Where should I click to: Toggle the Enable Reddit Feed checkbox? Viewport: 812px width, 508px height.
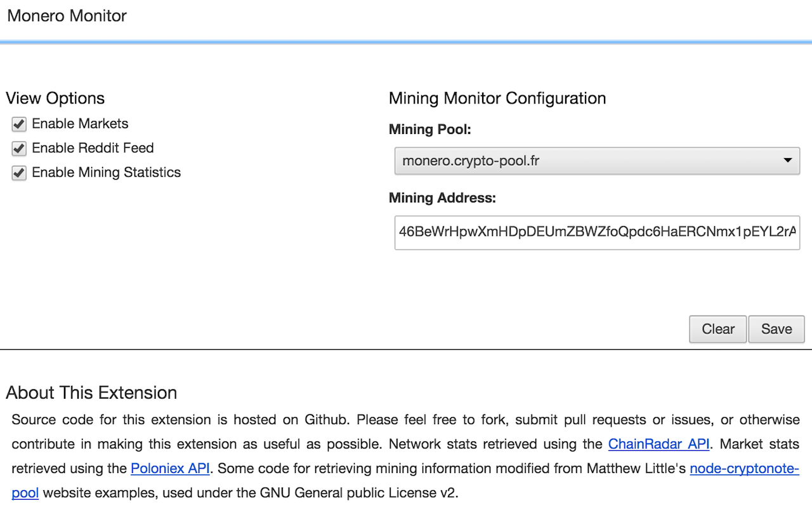coord(19,149)
